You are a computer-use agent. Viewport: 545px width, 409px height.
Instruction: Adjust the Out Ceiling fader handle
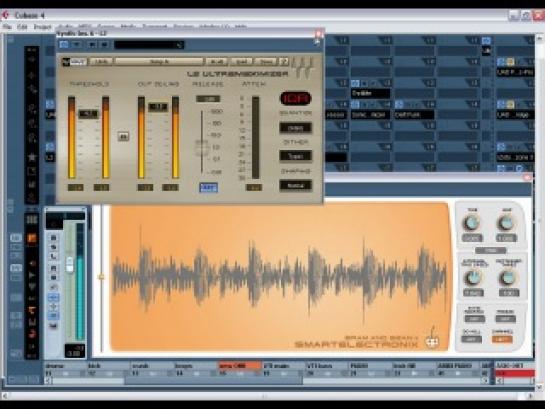(x=158, y=107)
